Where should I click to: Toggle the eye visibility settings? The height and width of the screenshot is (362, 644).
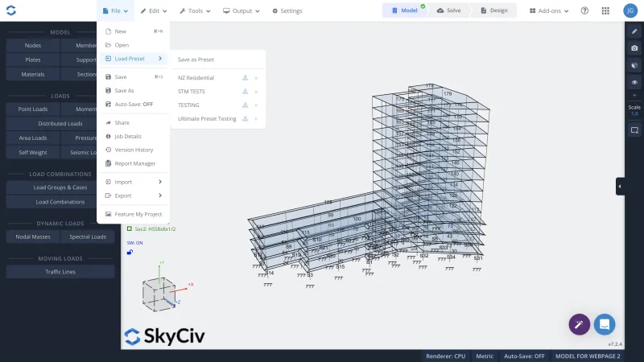click(634, 83)
